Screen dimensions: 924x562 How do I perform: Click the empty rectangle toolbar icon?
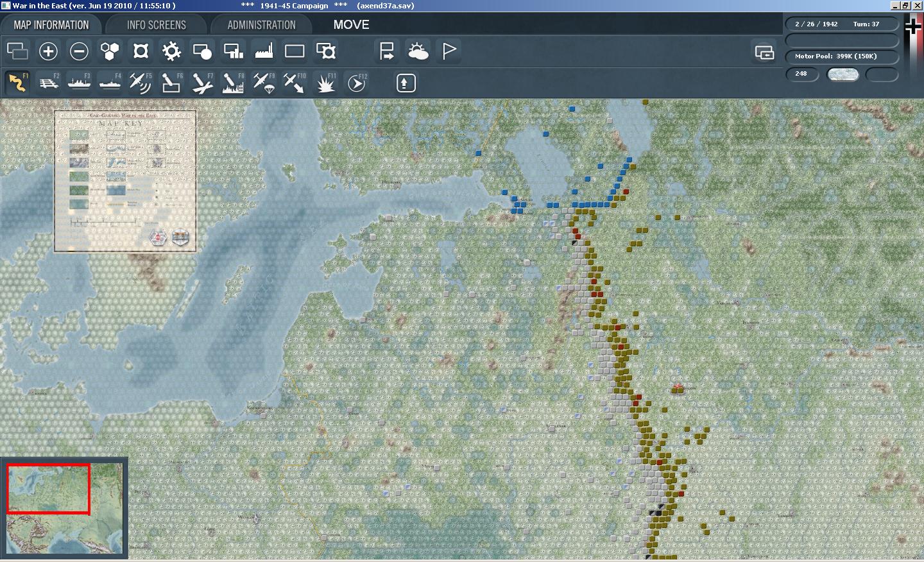coord(295,51)
